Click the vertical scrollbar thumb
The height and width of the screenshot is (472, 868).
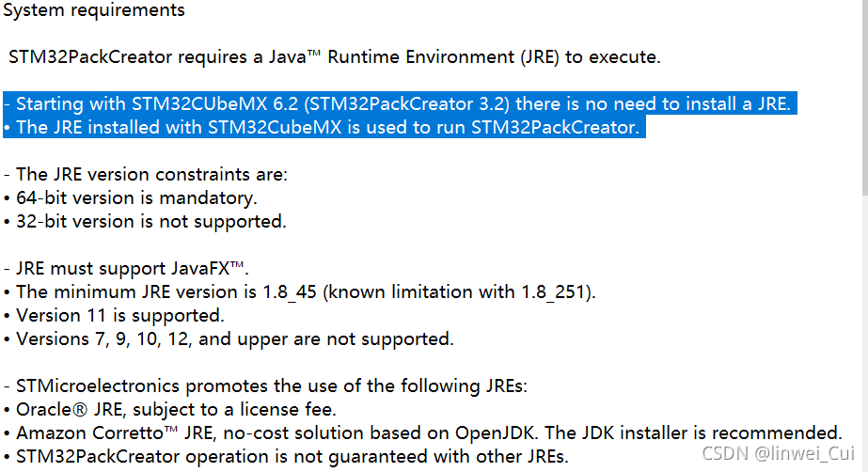click(864, 97)
